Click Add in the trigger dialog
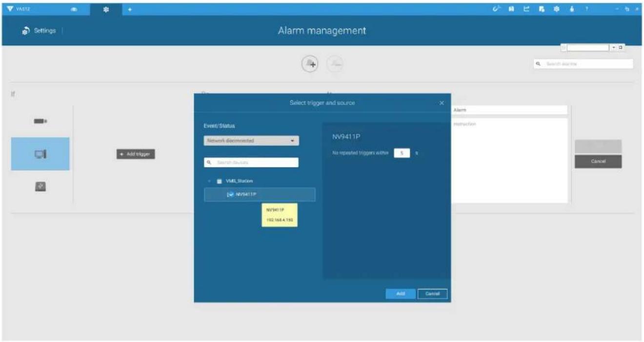The height and width of the screenshot is (342, 644). pyautogui.click(x=401, y=294)
